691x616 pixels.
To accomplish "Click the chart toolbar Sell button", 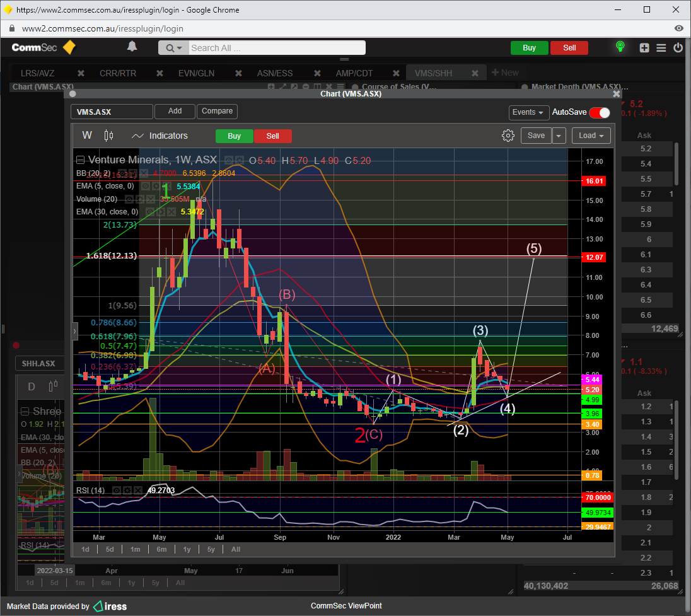I will click(x=273, y=136).
